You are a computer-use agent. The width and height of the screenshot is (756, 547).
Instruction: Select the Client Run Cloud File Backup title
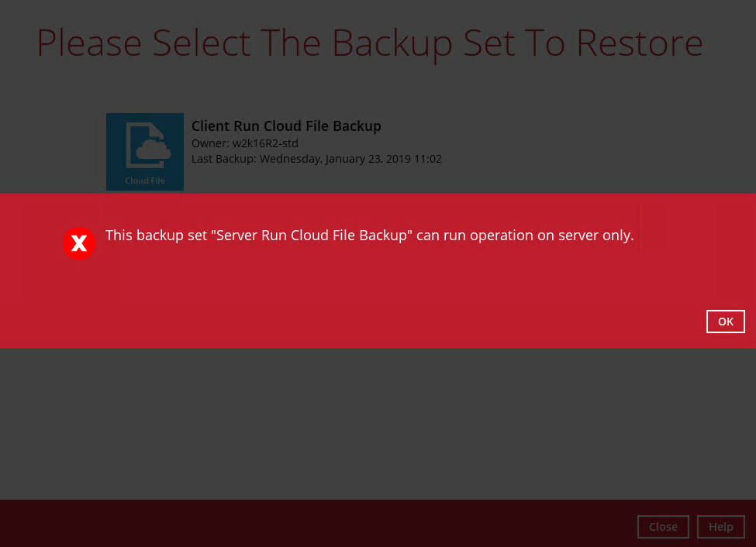pyautogui.click(x=286, y=126)
